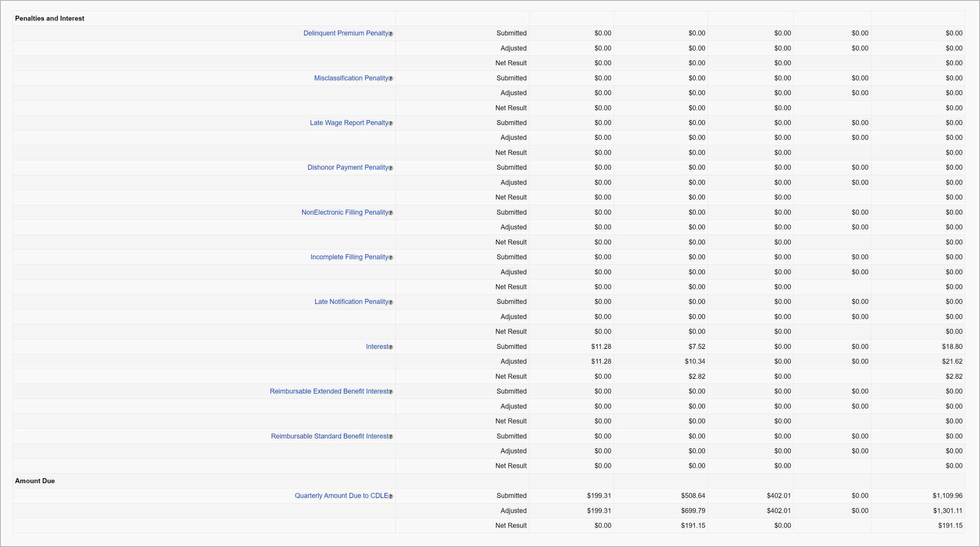This screenshot has height=547, width=980.
Task: Open the Late Wage Report Penalty link
Action: click(349, 122)
